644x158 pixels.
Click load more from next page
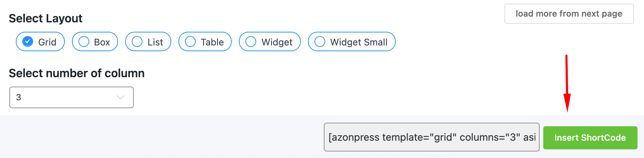[569, 14]
